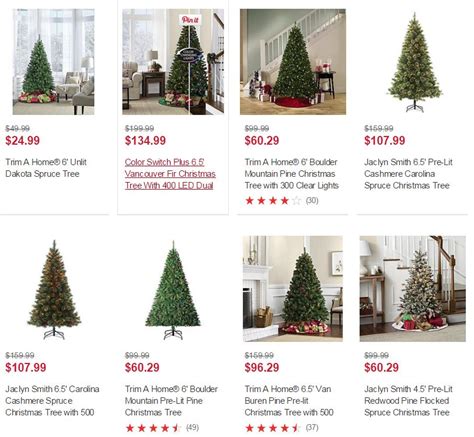
Task: Click the $134.99 sale price
Action: tap(145, 140)
